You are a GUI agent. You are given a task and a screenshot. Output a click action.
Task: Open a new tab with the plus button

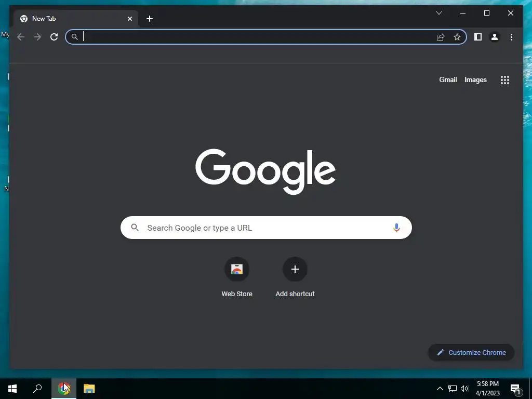150,19
